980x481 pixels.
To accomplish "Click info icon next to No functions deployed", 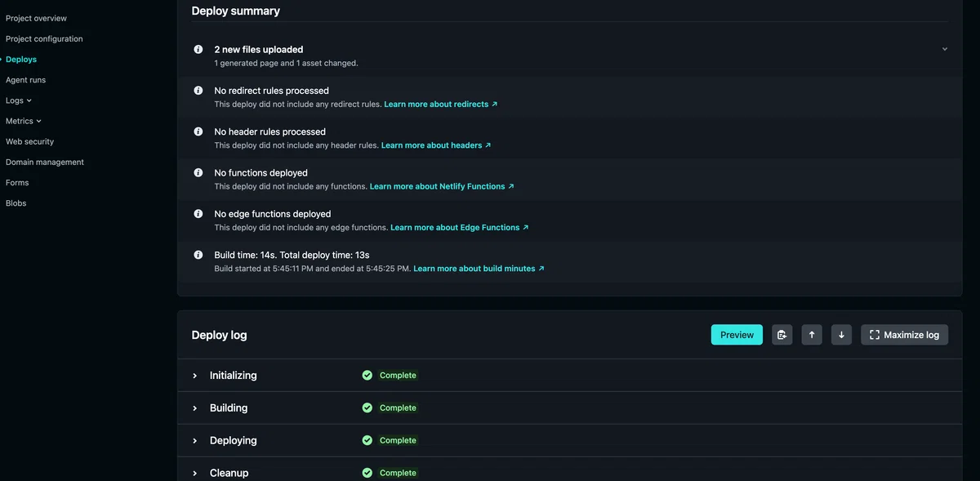I will tap(198, 172).
